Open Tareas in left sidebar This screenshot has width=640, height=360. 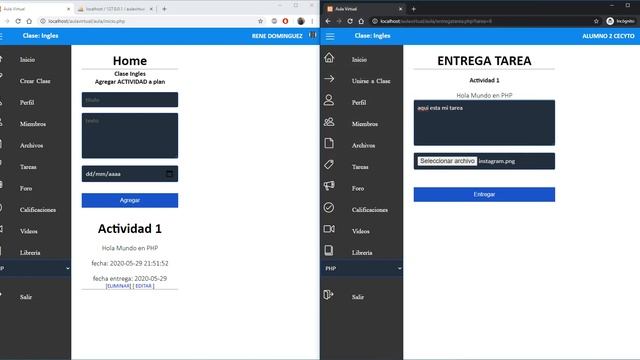point(28,167)
